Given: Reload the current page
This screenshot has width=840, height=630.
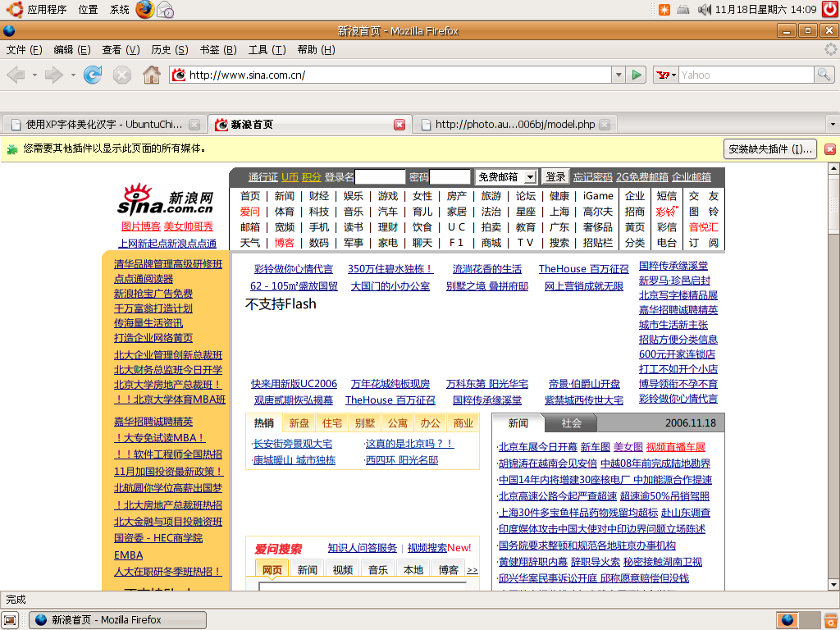Looking at the screenshot, I should (x=93, y=75).
